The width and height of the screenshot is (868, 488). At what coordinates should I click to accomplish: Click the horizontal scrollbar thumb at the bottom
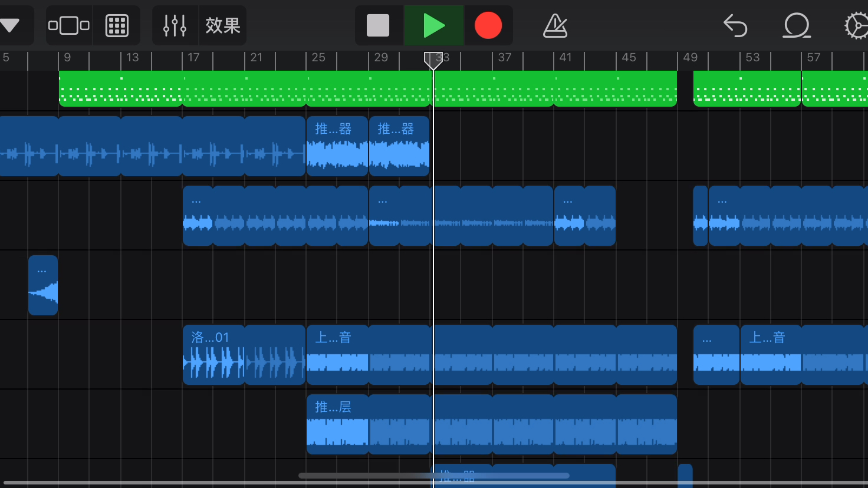[x=434, y=476]
